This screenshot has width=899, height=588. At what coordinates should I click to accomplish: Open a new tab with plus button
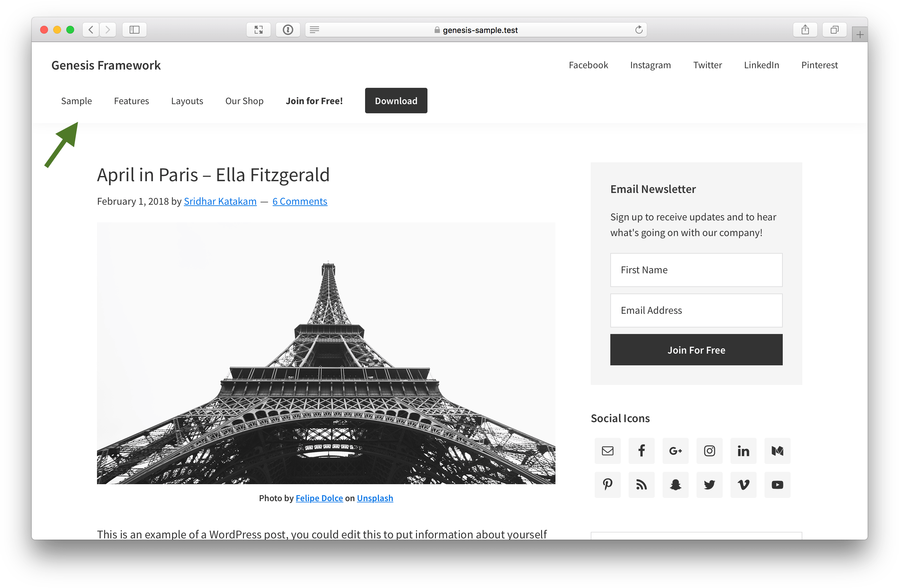click(x=860, y=35)
